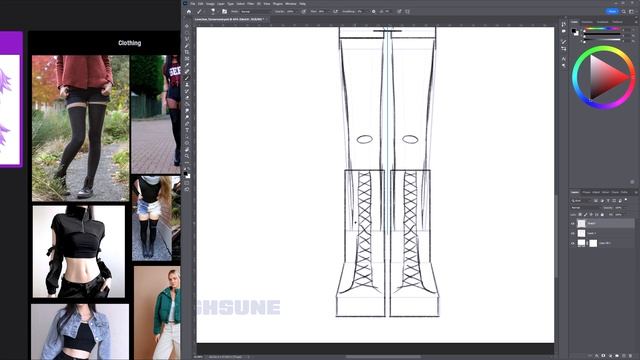Open the brush Mode dropdown

[x=256, y=11]
